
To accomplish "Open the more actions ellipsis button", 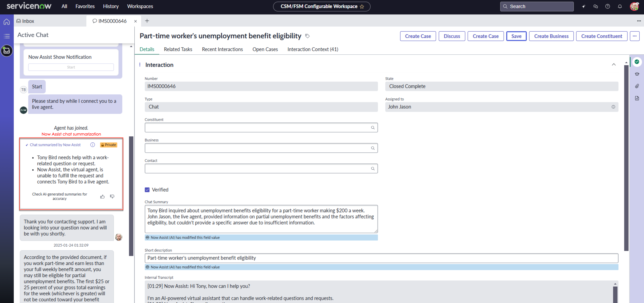I will tap(634, 36).
